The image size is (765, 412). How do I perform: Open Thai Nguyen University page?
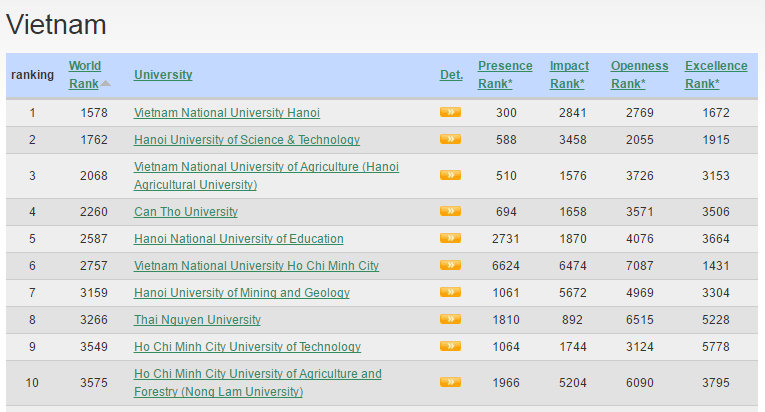[197, 320]
